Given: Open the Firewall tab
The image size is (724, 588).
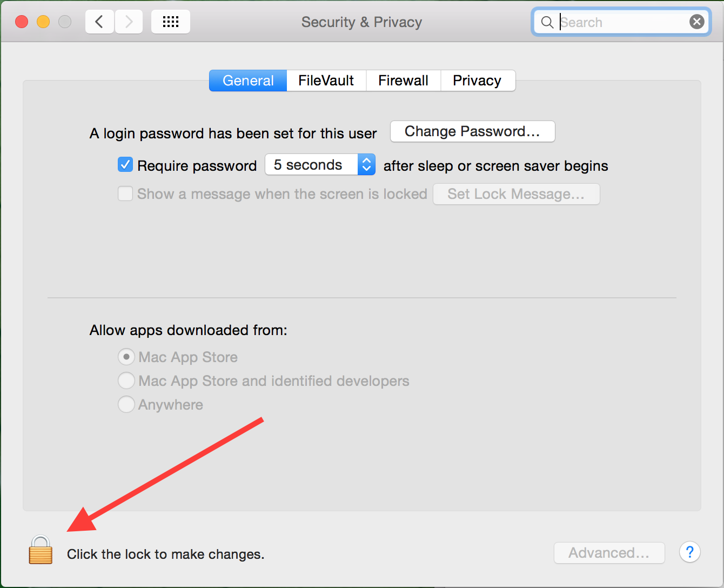Looking at the screenshot, I should pos(404,81).
